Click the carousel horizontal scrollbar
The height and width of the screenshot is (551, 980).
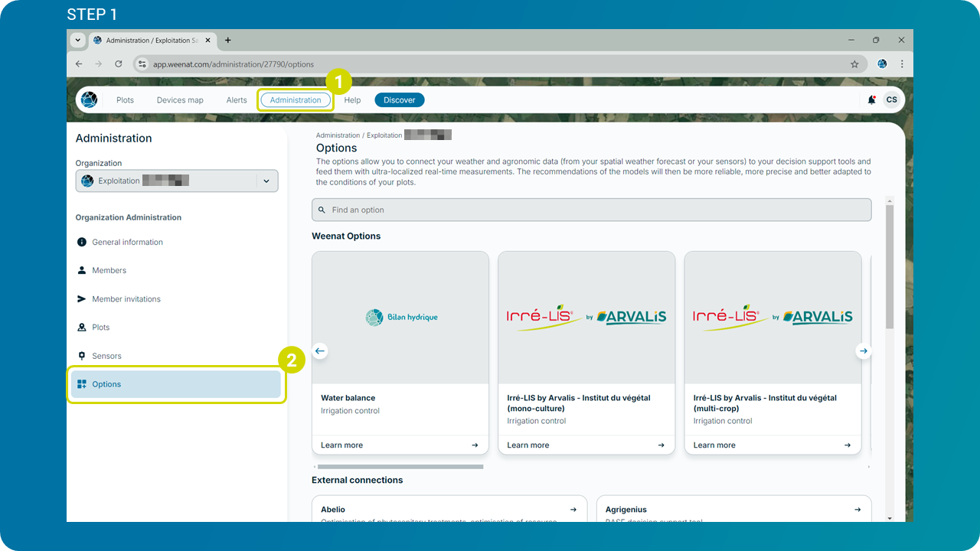[400, 466]
